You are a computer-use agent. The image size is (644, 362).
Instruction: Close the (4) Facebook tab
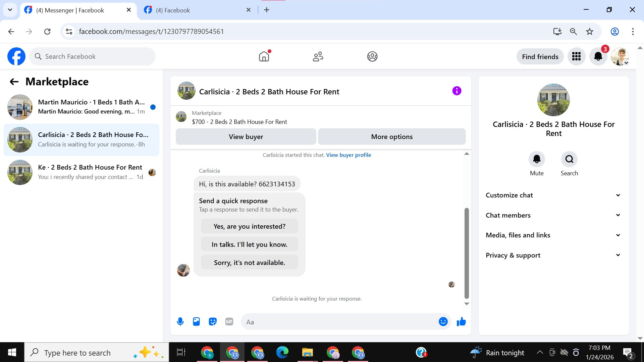[x=249, y=10]
